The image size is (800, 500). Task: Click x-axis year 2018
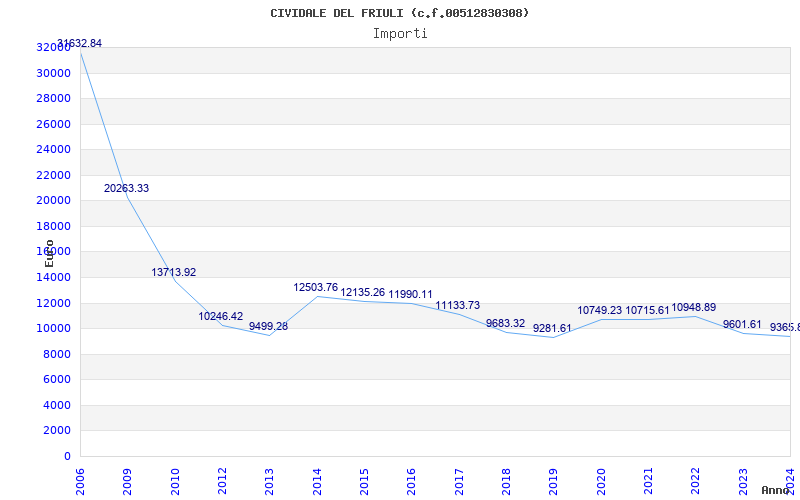coord(506,482)
